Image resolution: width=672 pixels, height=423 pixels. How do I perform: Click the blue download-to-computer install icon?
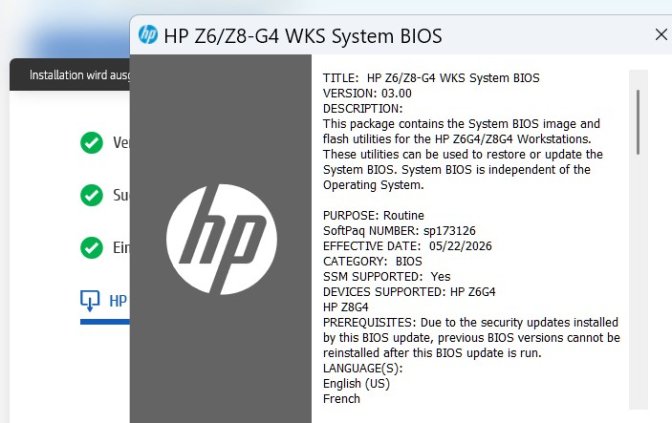tap(90, 300)
